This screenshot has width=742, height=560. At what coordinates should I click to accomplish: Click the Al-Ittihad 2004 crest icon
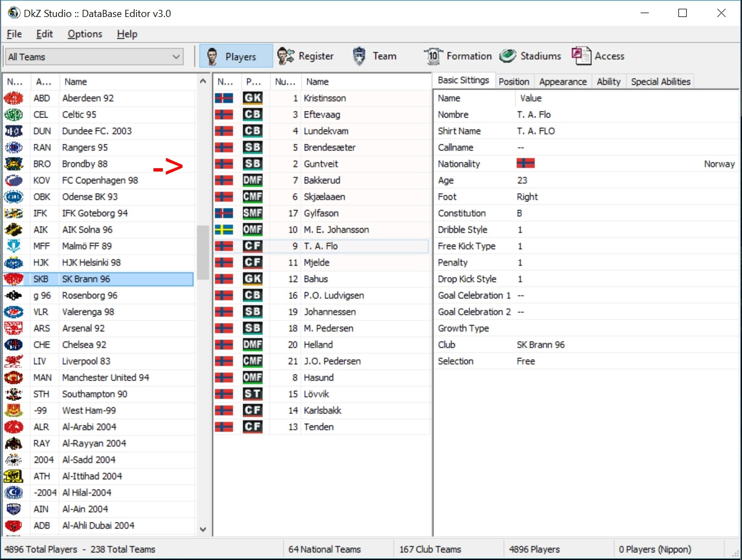14,476
